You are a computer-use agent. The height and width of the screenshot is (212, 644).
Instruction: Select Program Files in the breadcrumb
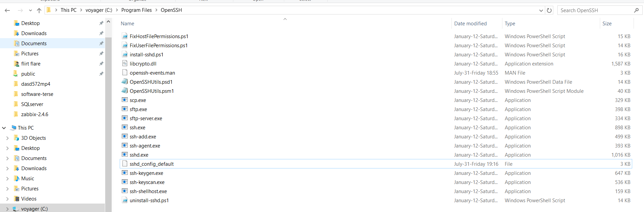pos(137,10)
